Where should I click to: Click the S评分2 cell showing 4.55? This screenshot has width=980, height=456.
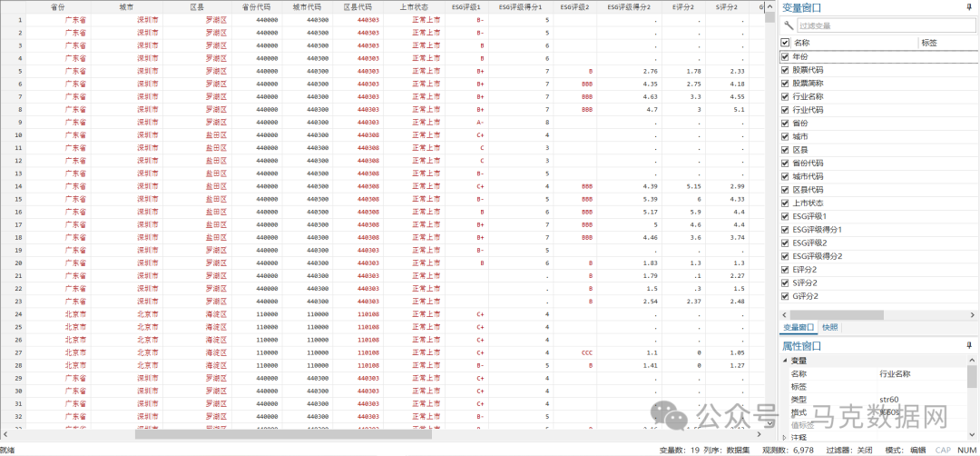tap(727, 96)
